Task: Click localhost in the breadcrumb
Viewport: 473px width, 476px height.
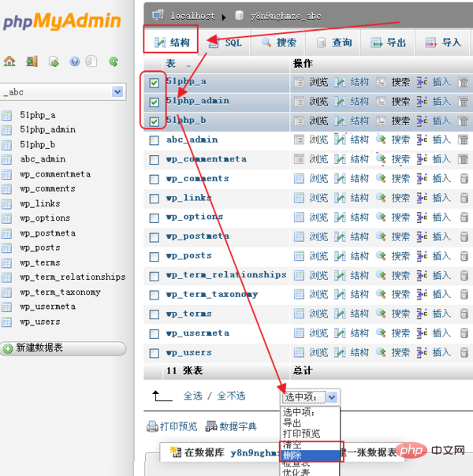Action: [192, 16]
